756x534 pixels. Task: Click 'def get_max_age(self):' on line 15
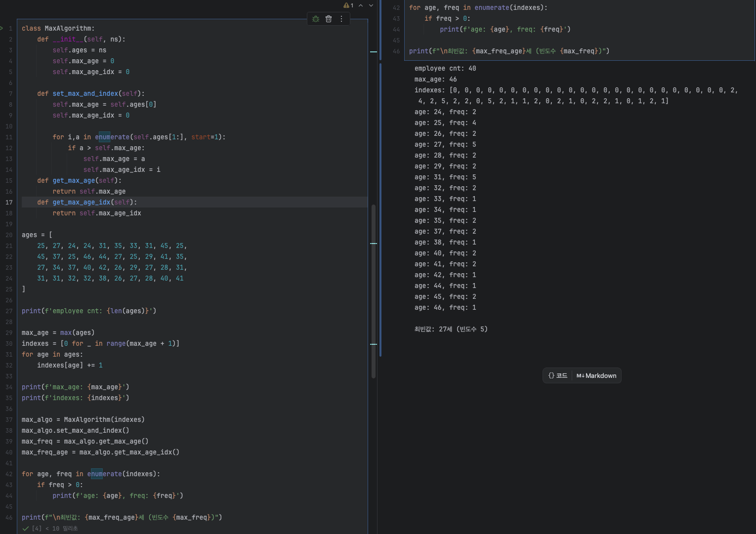79,180
